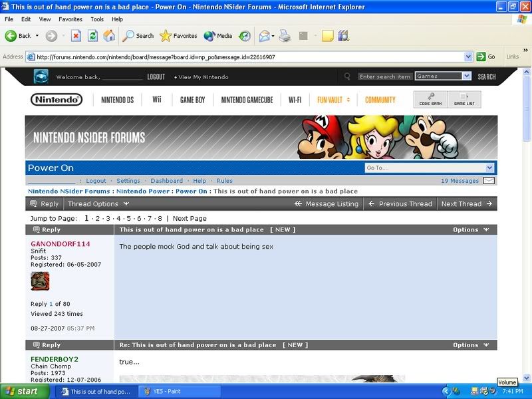
Task: Open the History toolbar icon
Action: (x=244, y=36)
